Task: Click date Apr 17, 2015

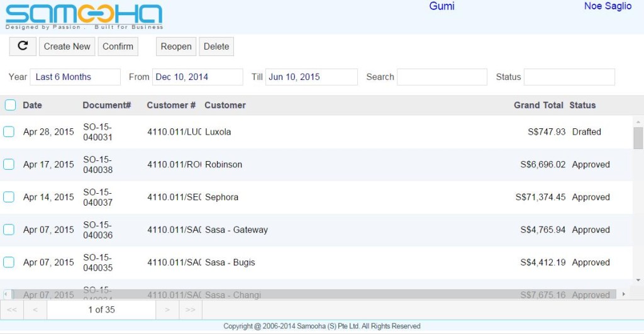Action: pos(48,164)
